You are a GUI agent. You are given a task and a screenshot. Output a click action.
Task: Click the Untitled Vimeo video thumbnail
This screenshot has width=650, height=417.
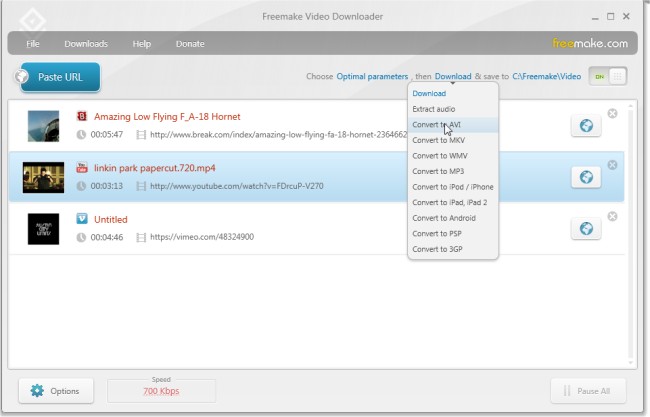(x=44, y=229)
